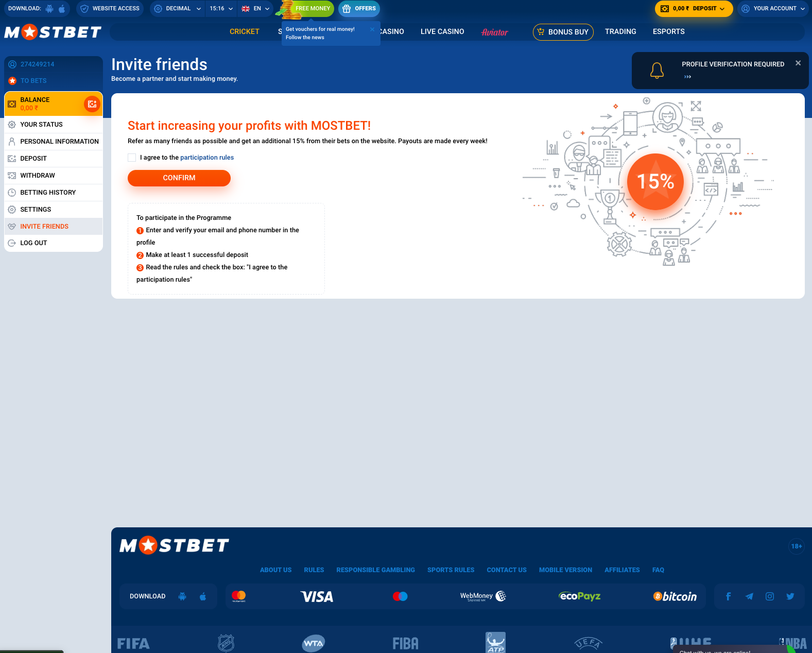Open Withdraw in the sidebar

click(54, 176)
